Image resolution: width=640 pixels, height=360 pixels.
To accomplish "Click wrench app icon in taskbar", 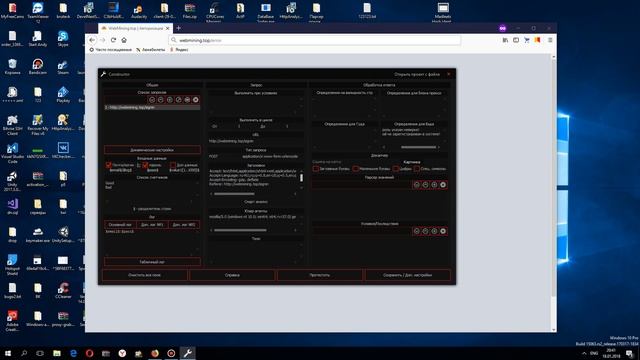I will click(x=187, y=353).
